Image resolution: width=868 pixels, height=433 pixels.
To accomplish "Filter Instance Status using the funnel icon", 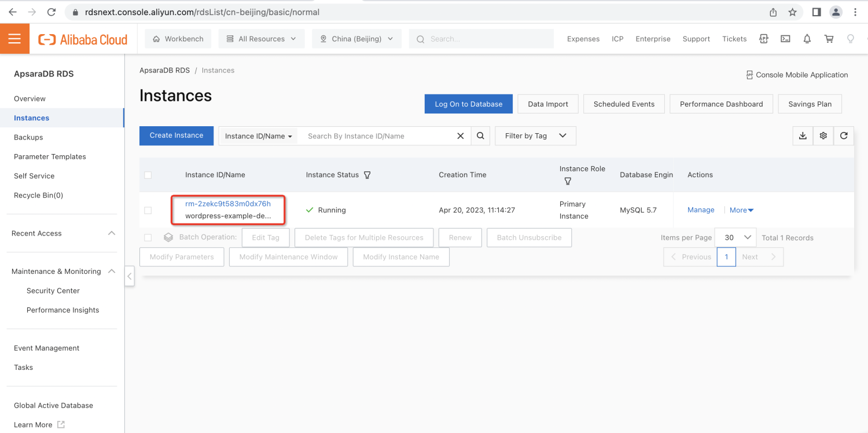I will (x=367, y=175).
